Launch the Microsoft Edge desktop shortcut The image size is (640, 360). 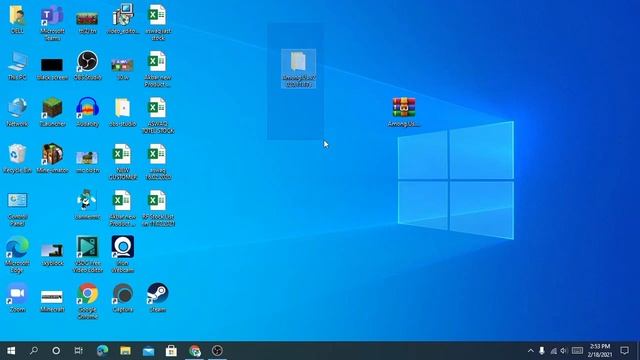(x=17, y=255)
